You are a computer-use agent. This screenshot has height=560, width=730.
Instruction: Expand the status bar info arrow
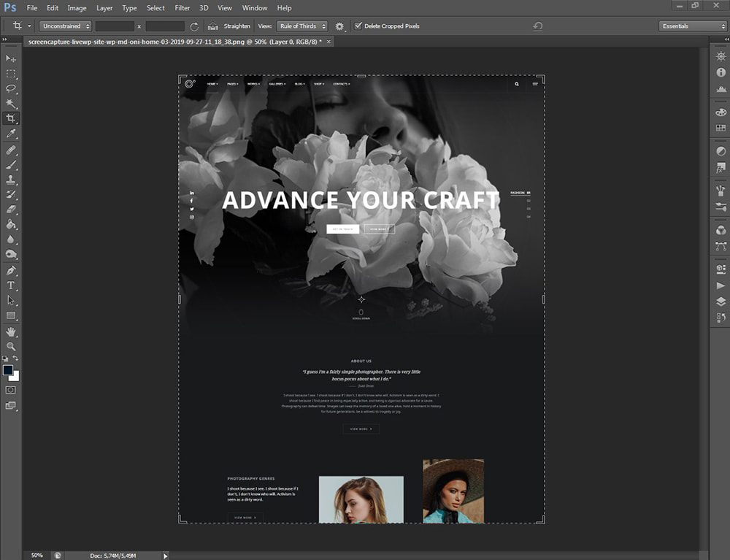pos(165,556)
